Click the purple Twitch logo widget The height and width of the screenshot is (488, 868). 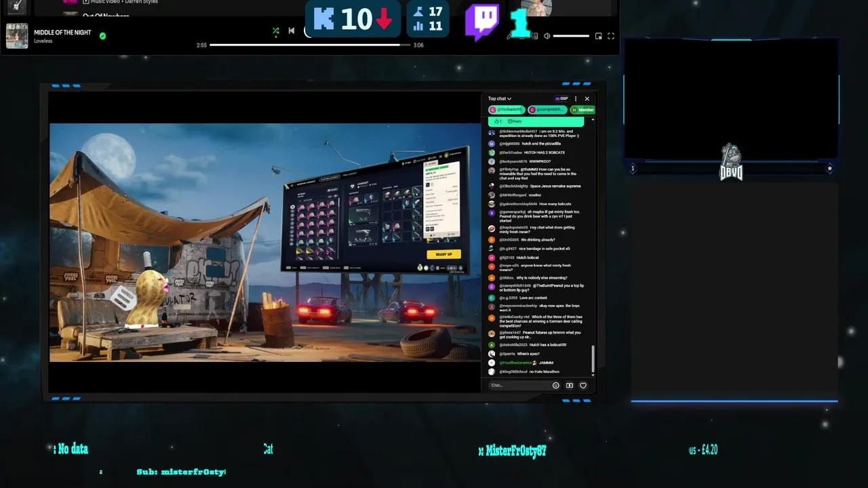point(482,22)
